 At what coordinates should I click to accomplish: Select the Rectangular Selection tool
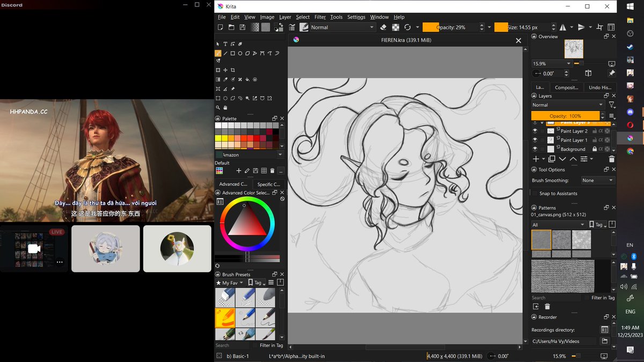click(x=218, y=98)
